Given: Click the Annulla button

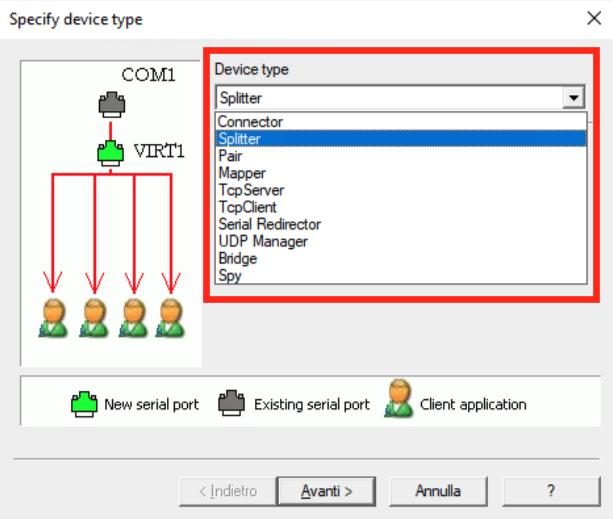Looking at the screenshot, I should coord(438,491).
